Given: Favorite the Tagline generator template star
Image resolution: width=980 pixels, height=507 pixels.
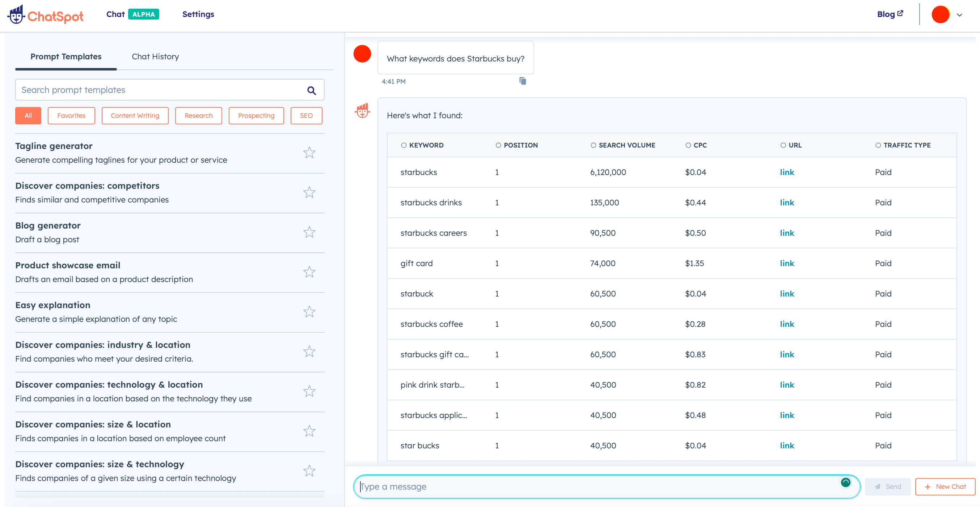Looking at the screenshot, I should pyautogui.click(x=309, y=153).
